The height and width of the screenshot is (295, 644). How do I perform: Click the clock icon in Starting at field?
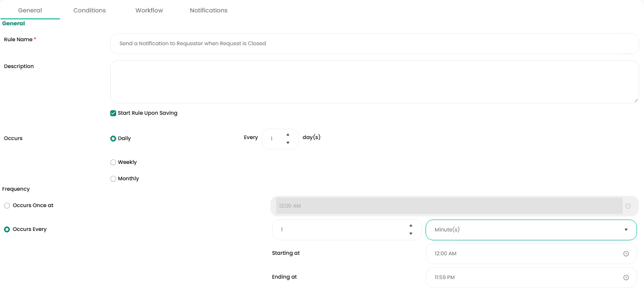[626, 254]
